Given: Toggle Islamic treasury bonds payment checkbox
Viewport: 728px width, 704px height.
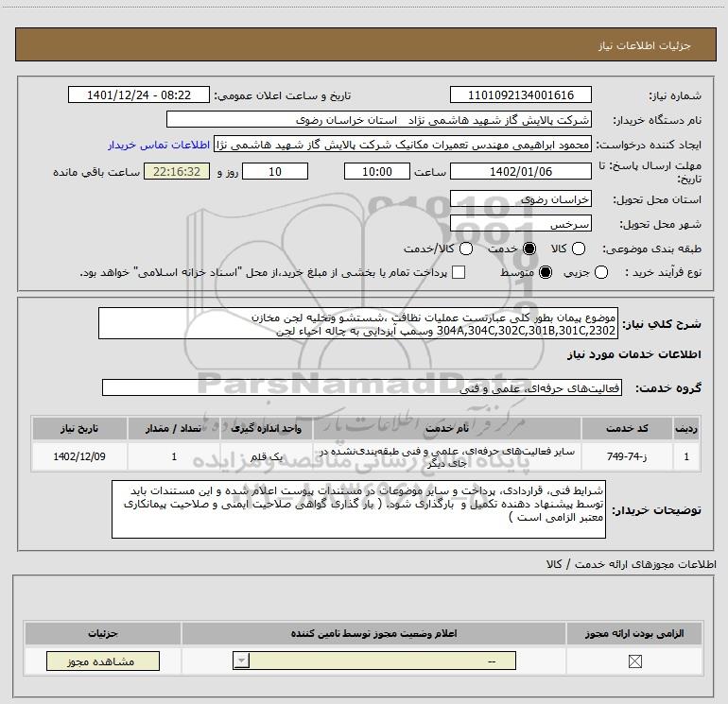Looking at the screenshot, I should click(459, 272).
